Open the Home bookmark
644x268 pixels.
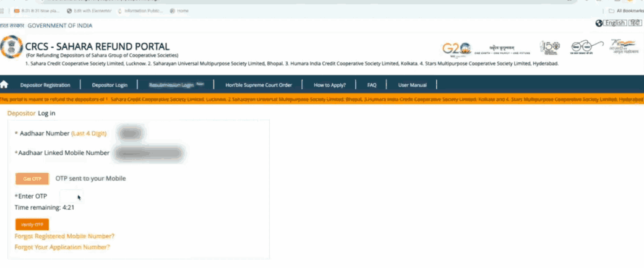(179, 11)
